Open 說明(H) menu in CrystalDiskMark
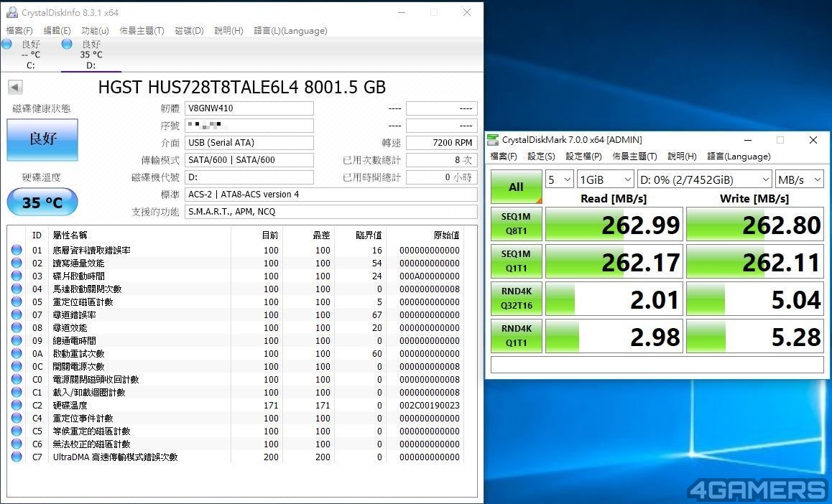The width and height of the screenshot is (832, 504). 682,157
